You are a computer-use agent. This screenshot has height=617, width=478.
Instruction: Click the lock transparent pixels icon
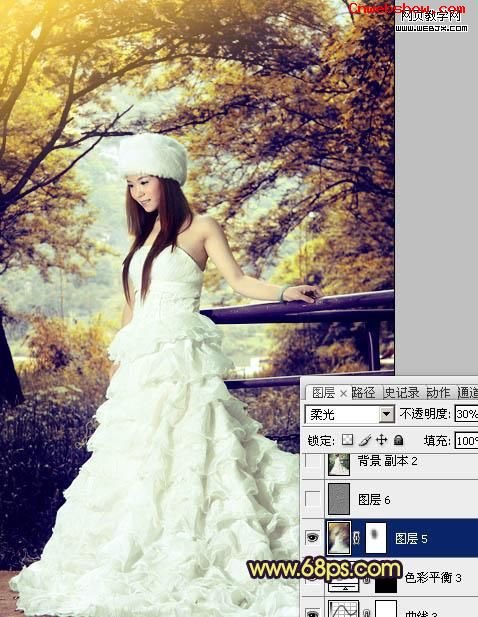click(347, 440)
